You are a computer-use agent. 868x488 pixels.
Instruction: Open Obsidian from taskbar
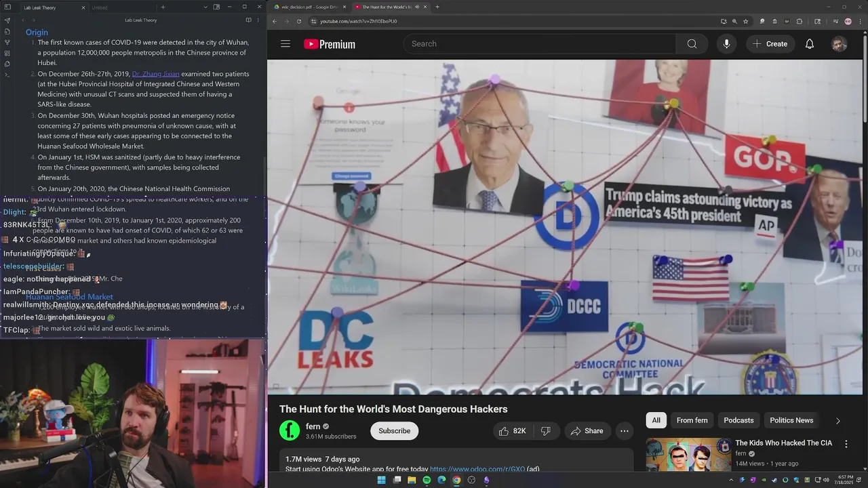486,480
